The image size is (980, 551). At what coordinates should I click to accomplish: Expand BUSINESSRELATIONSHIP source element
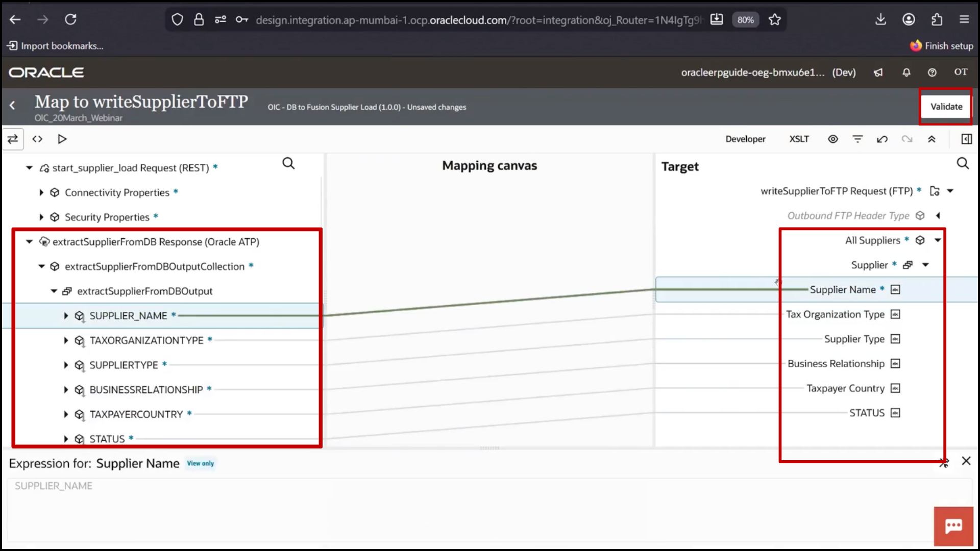pyautogui.click(x=66, y=390)
